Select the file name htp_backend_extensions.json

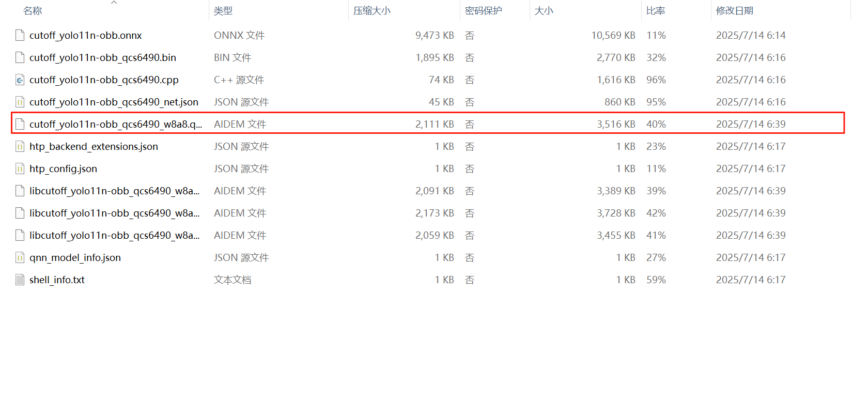tap(94, 146)
